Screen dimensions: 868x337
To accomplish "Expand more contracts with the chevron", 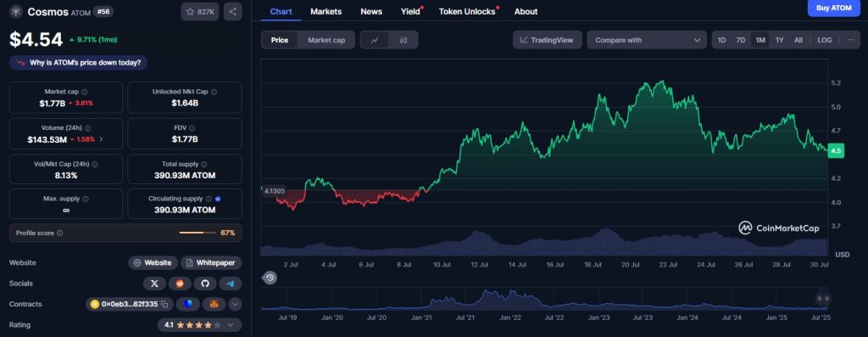I will [236, 304].
